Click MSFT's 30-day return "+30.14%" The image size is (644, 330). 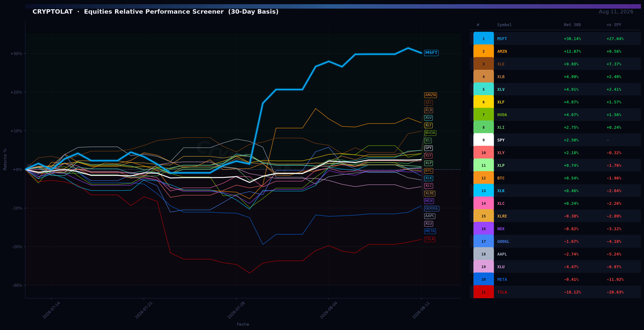click(572, 39)
